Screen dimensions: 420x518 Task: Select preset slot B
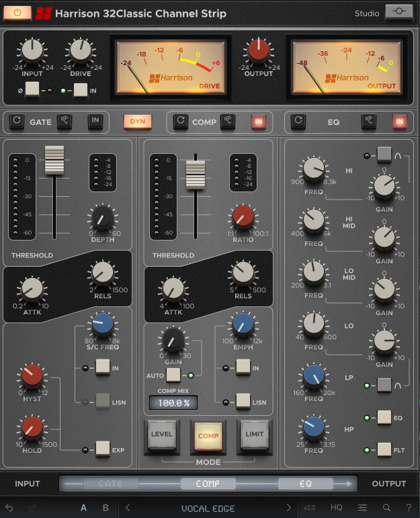[x=106, y=508]
